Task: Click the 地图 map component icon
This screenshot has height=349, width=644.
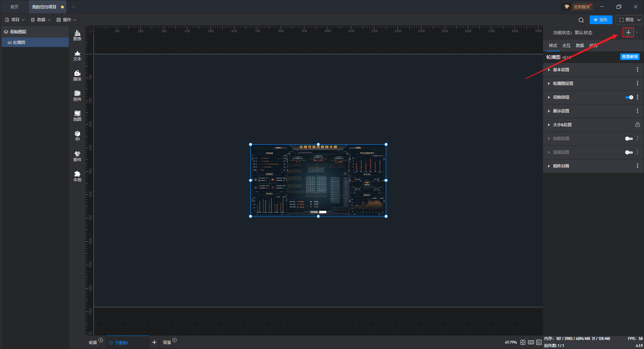Action: [x=77, y=116]
